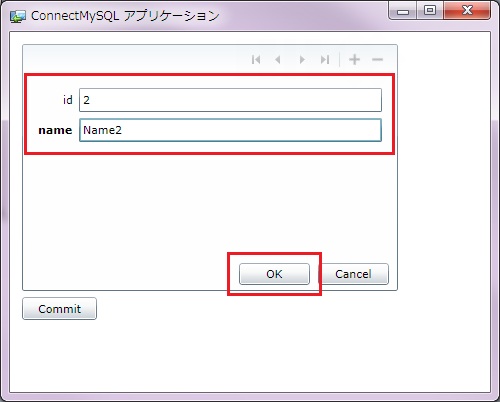500x402 pixels.
Task: Click the Commit button
Action: [60, 309]
